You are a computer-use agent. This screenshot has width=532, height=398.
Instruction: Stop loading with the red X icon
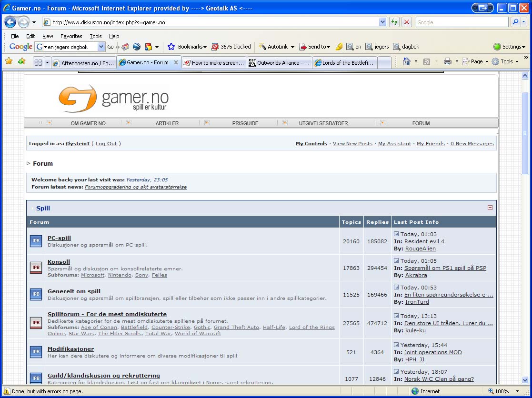(x=406, y=22)
